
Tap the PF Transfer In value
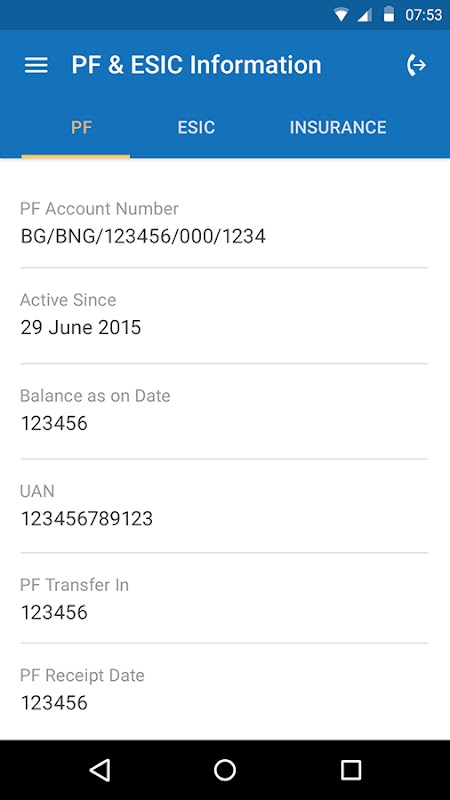[54, 612]
